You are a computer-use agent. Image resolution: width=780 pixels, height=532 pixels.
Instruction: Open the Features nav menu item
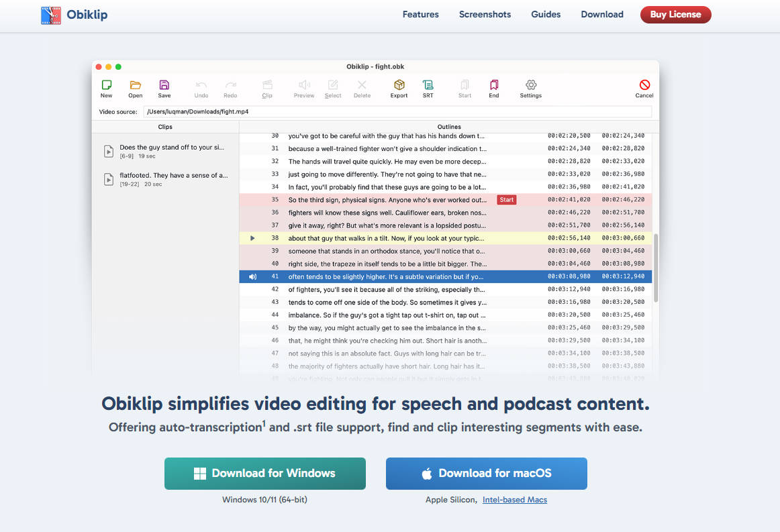[420, 14]
